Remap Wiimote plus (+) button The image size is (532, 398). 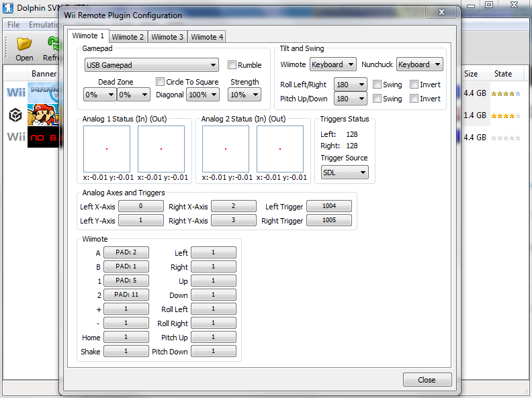coord(126,309)
